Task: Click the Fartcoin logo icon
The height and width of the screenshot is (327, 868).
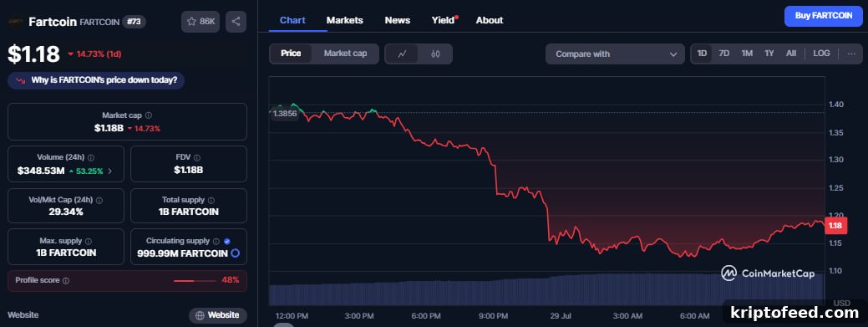Action: click(15, 22)
